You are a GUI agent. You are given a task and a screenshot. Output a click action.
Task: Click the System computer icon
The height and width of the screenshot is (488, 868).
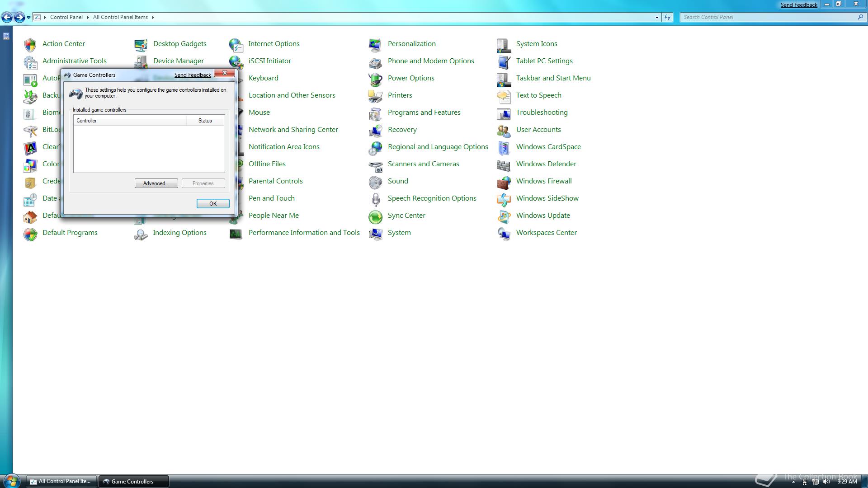375,233
